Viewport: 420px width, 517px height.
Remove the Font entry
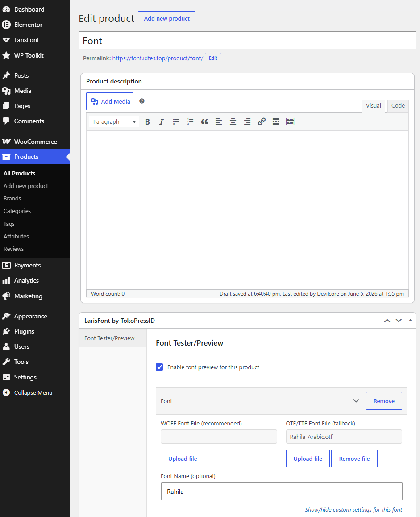point(384,401)
